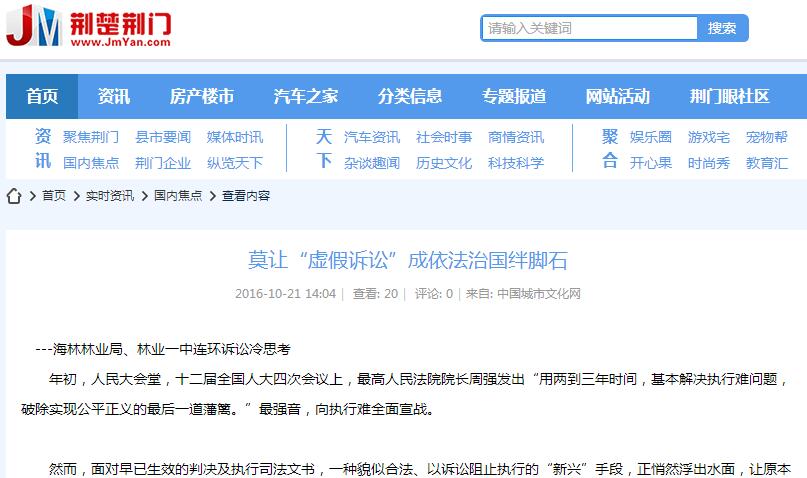Focus the 请输入关键词 search field
This screenshot has width=807, height=478.
point(589,28)
